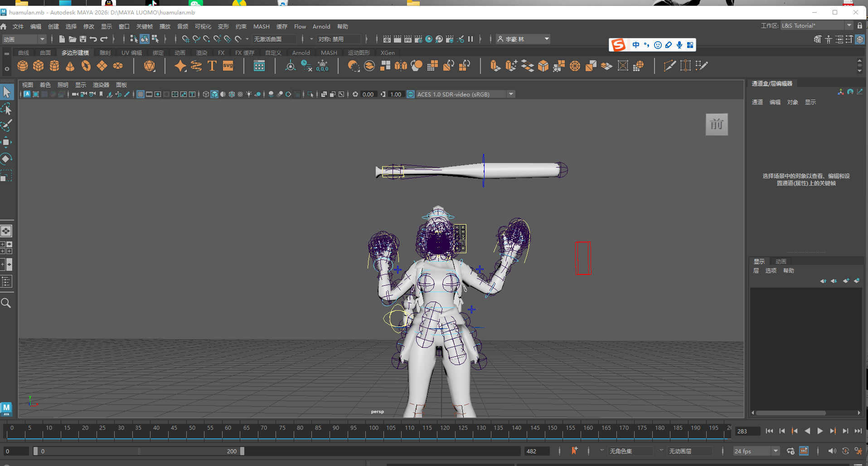The image size is (868, 466).
Task: Open the 着色 viewport panel menu
Action: point(45,85)
